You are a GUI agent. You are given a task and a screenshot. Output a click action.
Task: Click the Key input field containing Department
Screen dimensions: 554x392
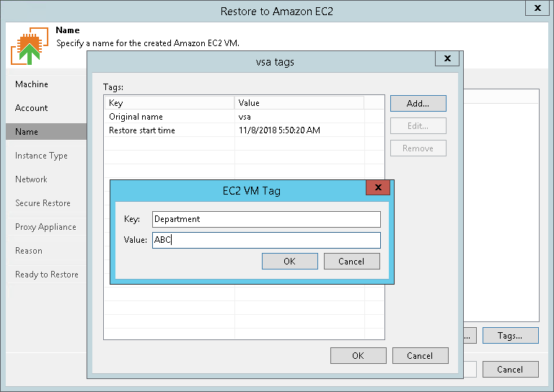coord(266,219)
